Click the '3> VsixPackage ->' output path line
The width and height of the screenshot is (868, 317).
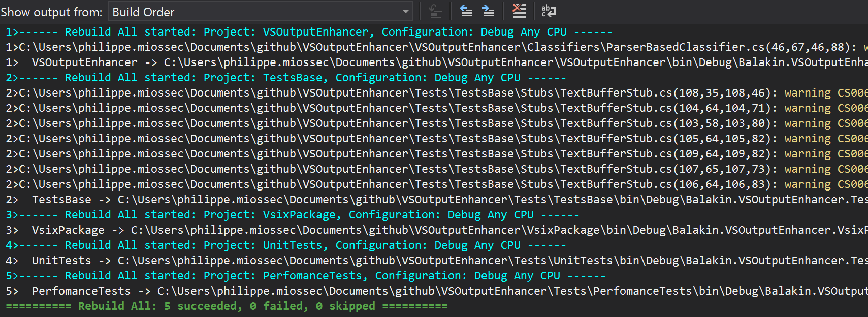(x=436, y=230)
